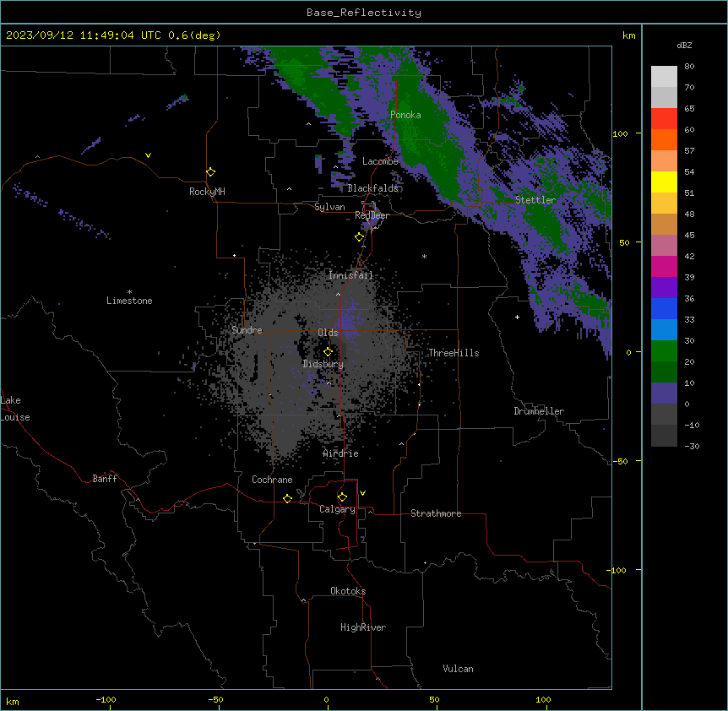Click the Okotoks label
The height and width of the screenshot is (711, 728).
point(348,591)
